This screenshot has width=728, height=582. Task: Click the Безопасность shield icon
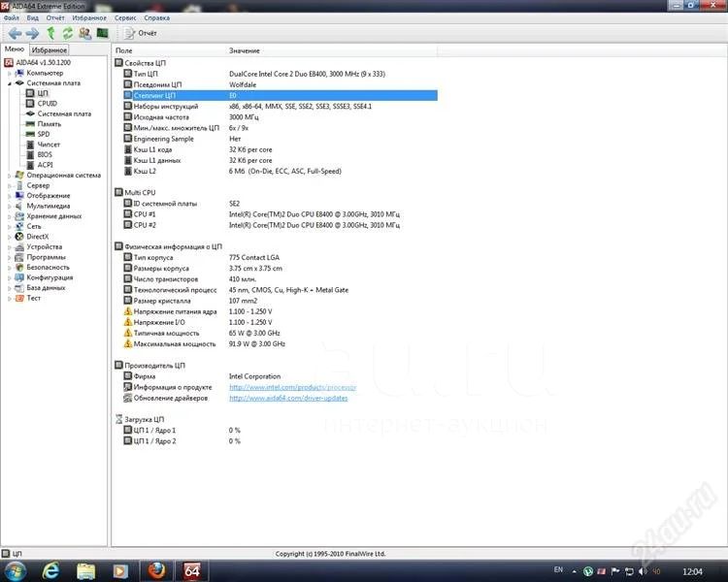(19, 268)
